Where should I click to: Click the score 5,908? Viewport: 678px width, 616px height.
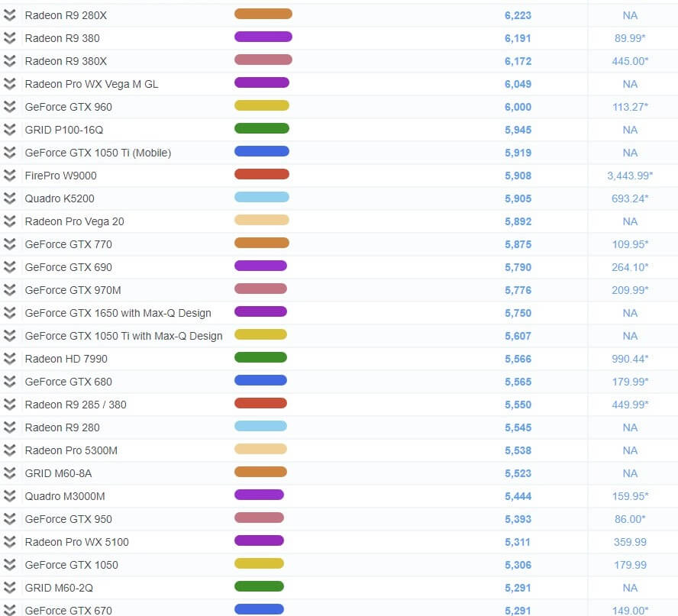click(518, 176)
